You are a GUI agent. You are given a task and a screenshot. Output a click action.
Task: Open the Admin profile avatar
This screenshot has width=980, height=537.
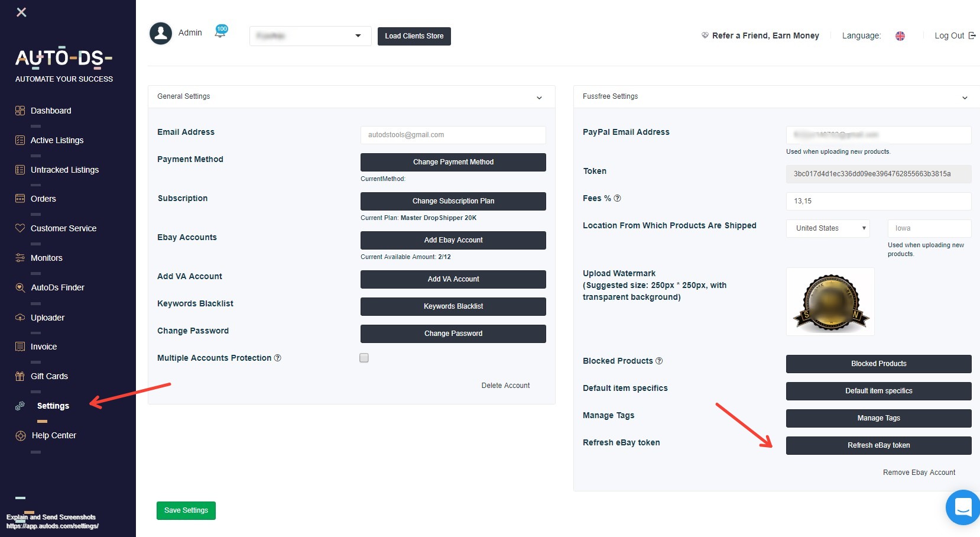click(161, 34)
